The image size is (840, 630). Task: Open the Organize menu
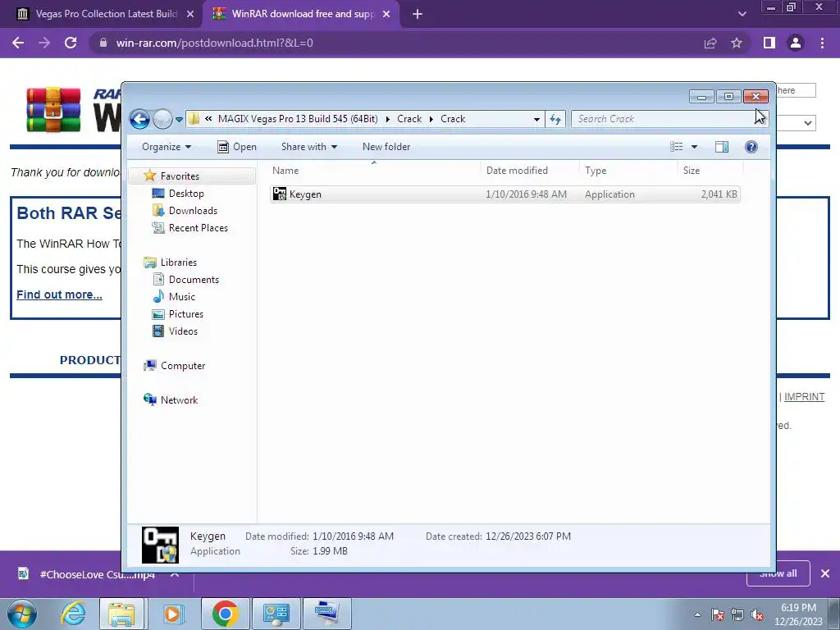click(166, 147)
